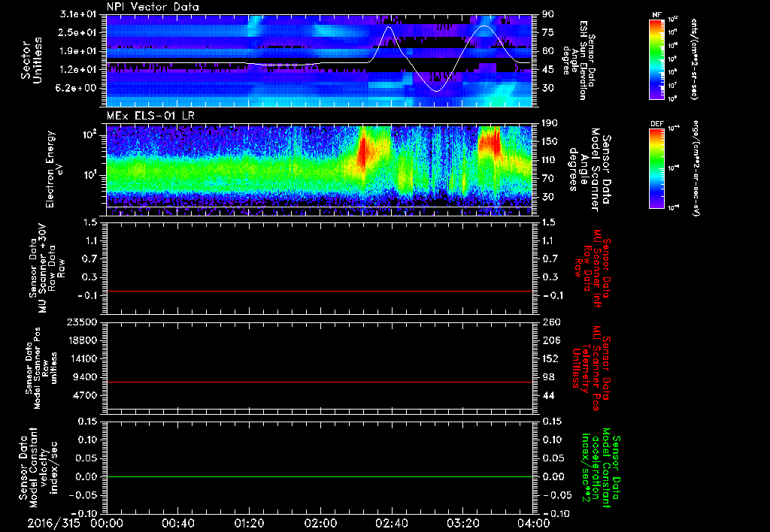Click the white sun elevation curve peak

point(389,27)
